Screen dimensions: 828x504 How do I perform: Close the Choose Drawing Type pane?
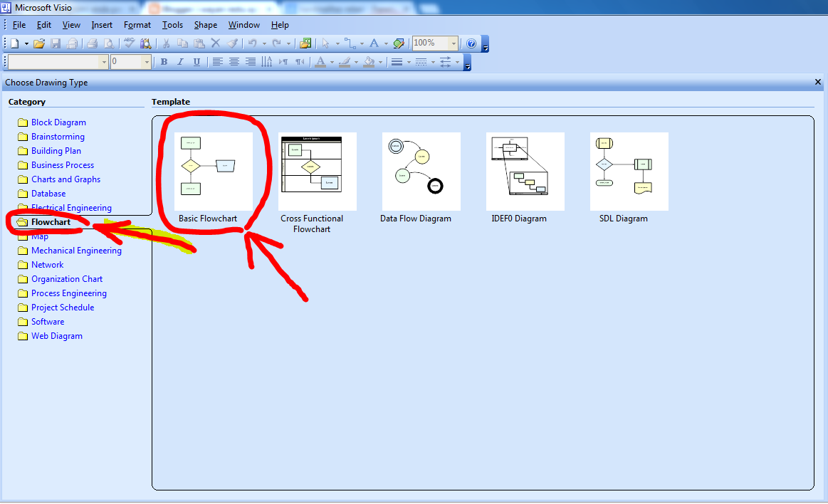point(818,82)
